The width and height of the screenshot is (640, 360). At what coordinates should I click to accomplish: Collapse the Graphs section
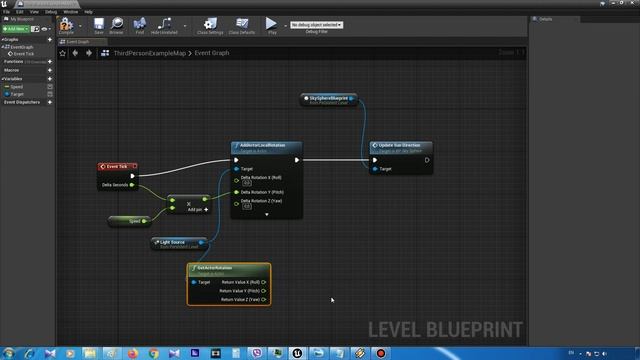click(2, 40)
